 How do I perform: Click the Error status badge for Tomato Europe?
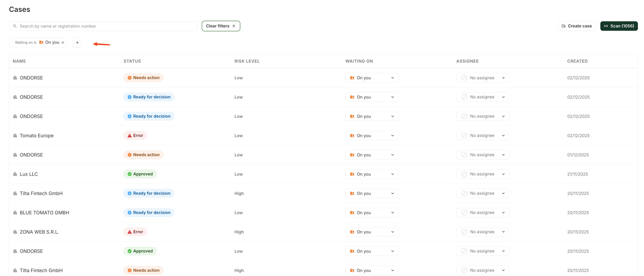(x=135, y=135)
